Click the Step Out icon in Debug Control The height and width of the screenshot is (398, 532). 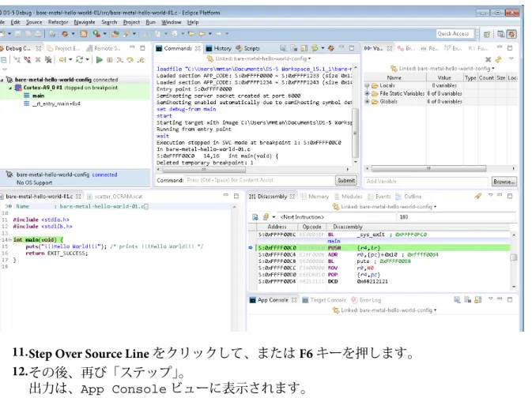point(141,60)
